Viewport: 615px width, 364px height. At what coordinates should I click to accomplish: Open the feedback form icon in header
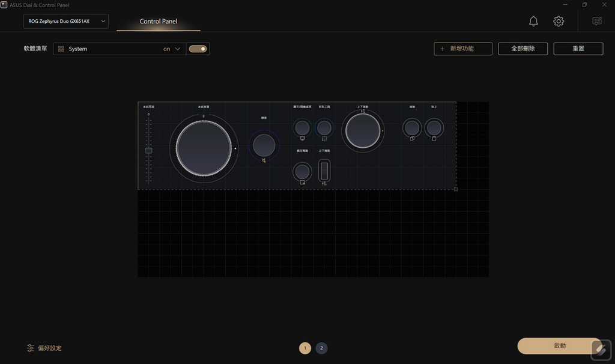click(x=597, y=21)
